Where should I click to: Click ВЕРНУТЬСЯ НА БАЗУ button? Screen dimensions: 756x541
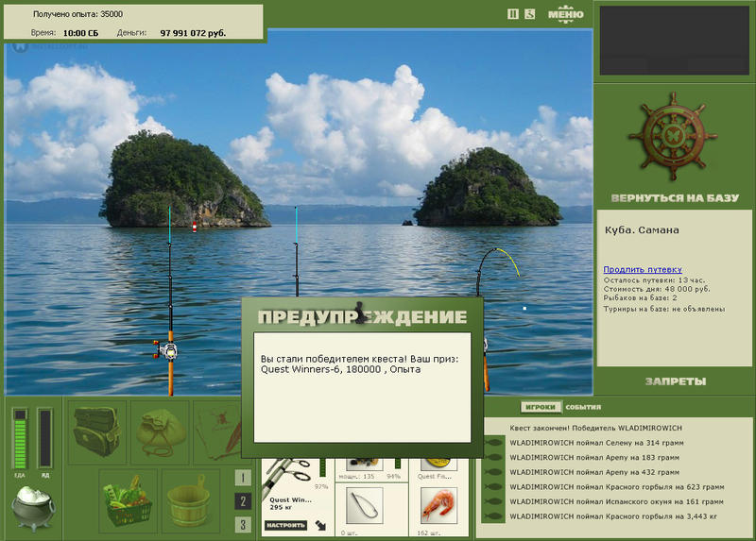tap(675, 198)
